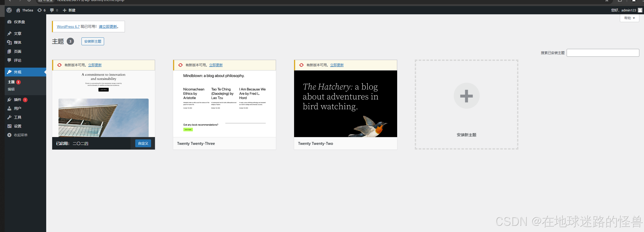Image resolution: width=644 pixels, height=232 pixels.
Task: Open the WordPress logo menu
Action: [9, 10]
